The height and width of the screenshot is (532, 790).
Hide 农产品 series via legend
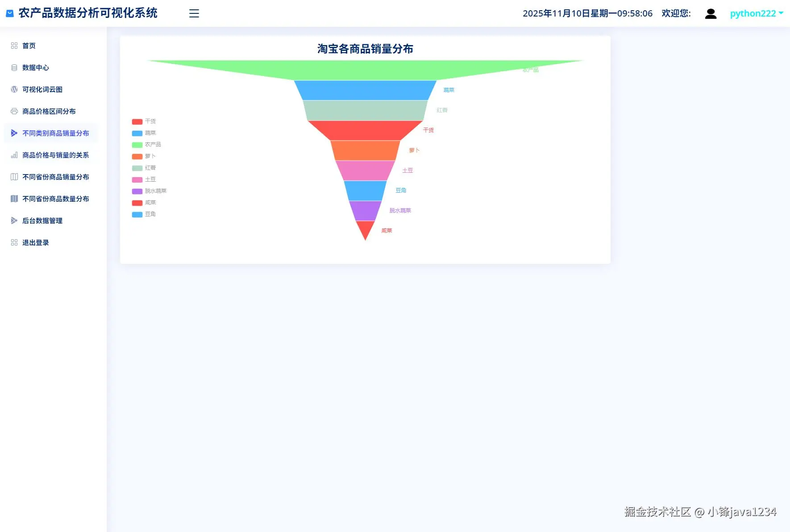146,145
